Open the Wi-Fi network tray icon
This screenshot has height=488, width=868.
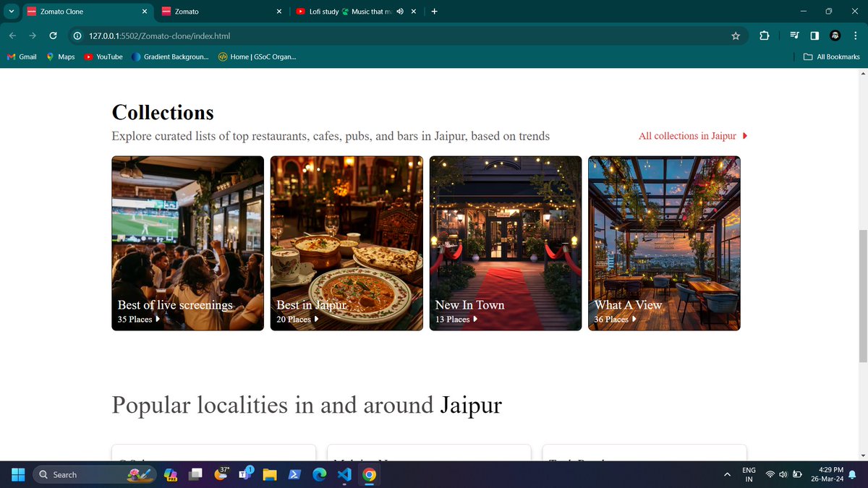tap(770, 474)
